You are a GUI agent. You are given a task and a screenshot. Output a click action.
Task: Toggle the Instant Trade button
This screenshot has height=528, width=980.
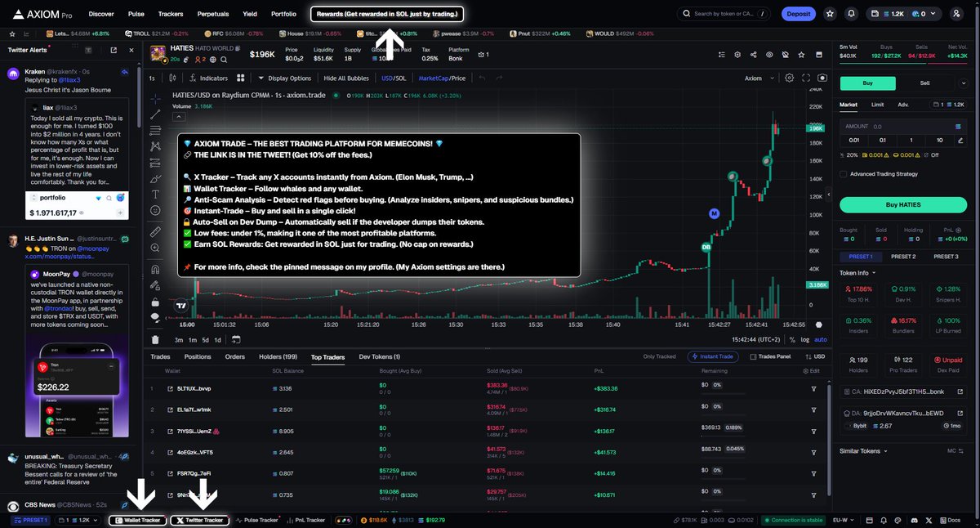714,356
